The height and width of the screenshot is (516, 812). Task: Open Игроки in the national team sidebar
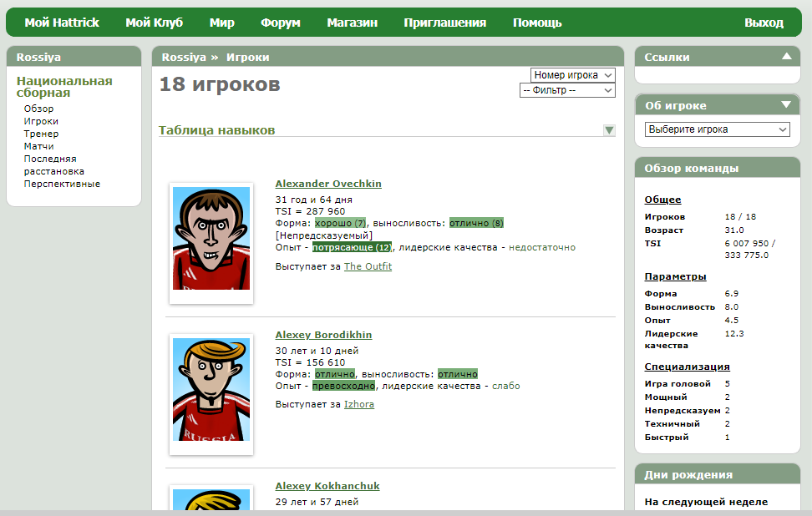point(41,121)
